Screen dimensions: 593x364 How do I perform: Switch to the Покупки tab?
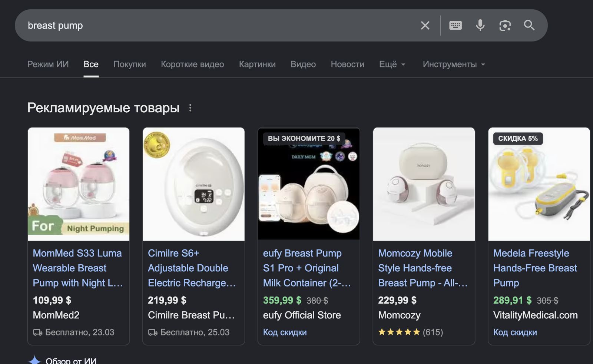[x=130, y=64]
